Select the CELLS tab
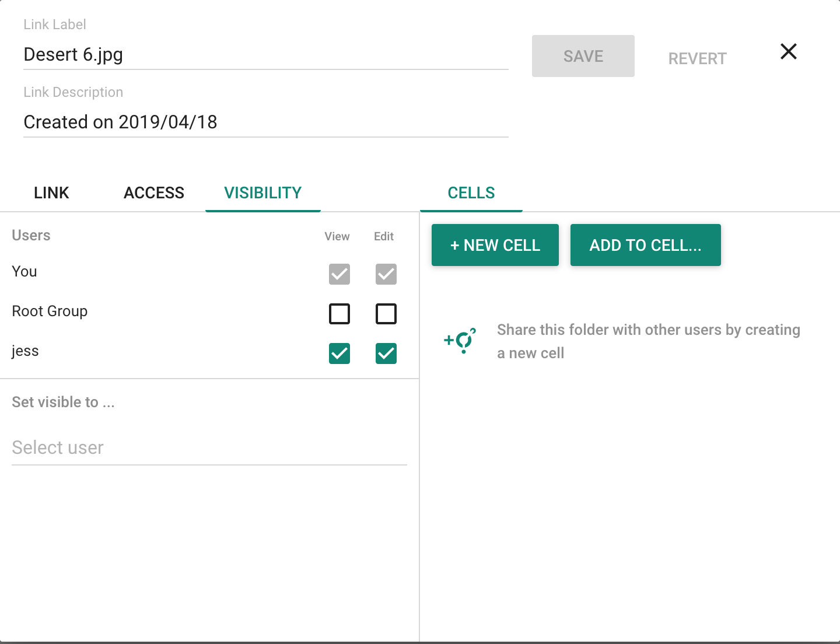The image size is (840, 644). pyautogui.click(x=471, y=193)
